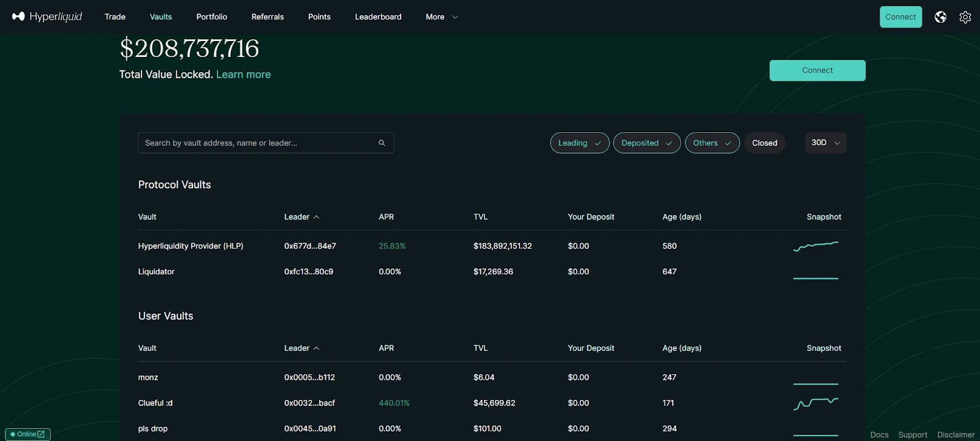The image size is (980, 441).
Task: Click the Hyperliquid logo
Action: (47, 17)
